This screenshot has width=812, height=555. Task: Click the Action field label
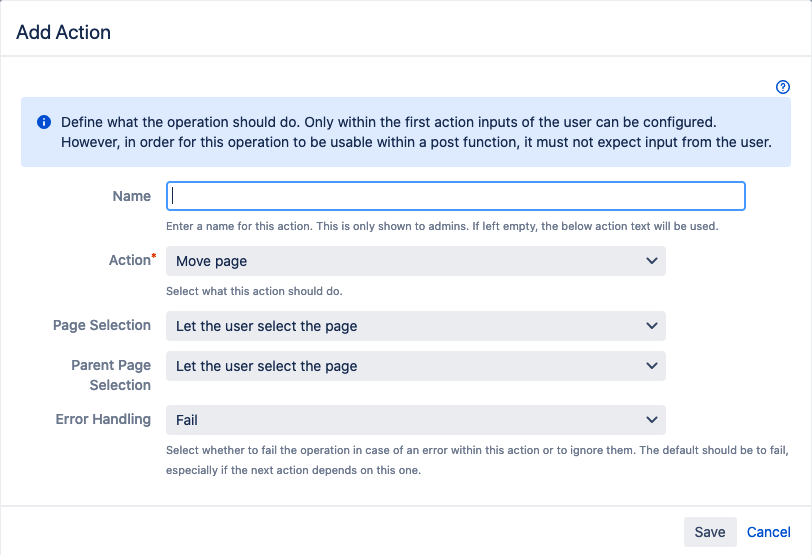pyautogui.click(x=128, y=260)
